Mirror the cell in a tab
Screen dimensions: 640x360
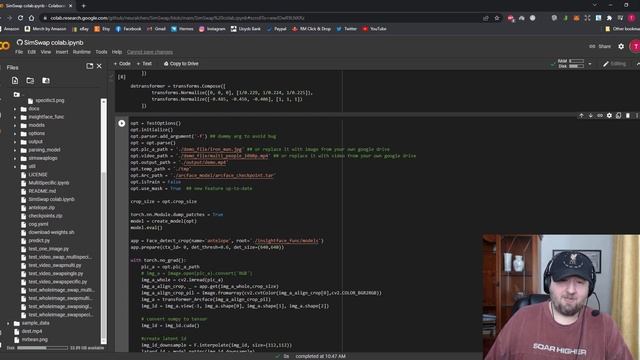[619, 116]
